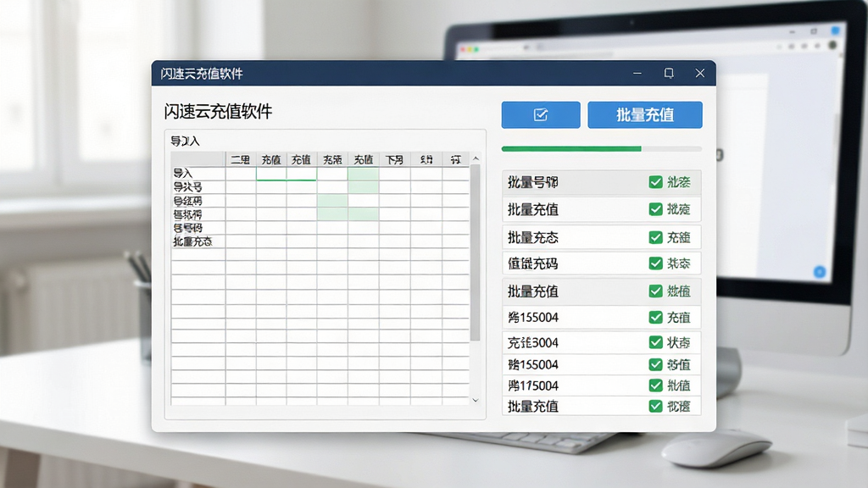Click the table's vertical scrollbar thumb
868x488 pixels.
[475, 252]
